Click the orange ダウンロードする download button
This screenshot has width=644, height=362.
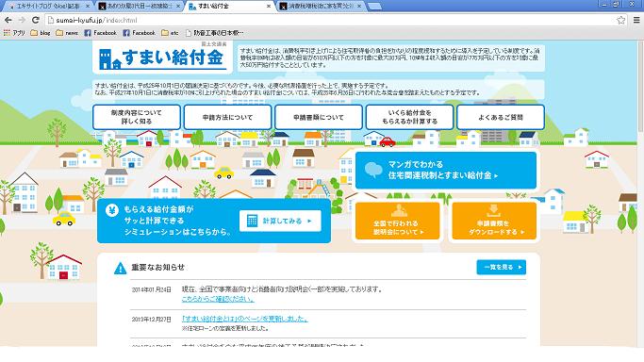point(494,221)
